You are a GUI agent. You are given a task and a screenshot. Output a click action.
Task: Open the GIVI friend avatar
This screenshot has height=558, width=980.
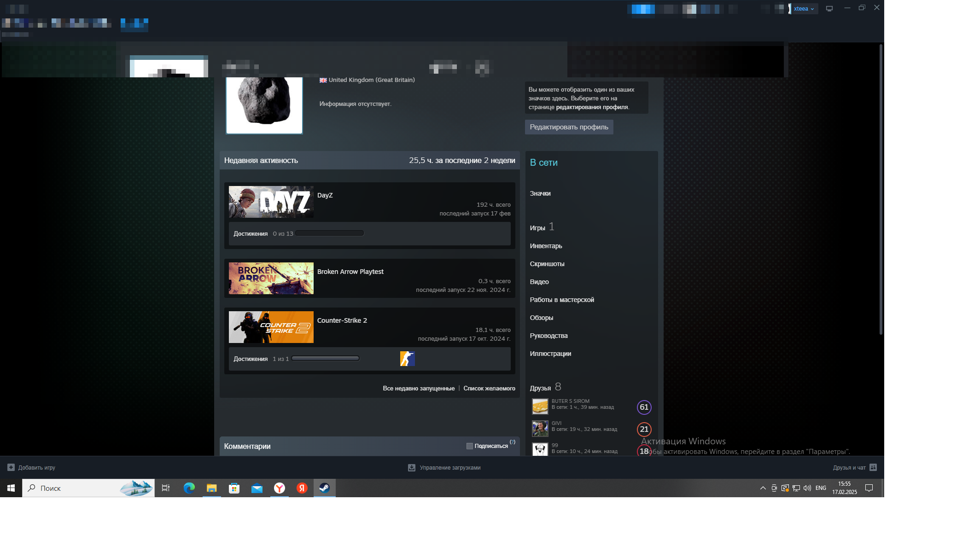pos(540,429)
